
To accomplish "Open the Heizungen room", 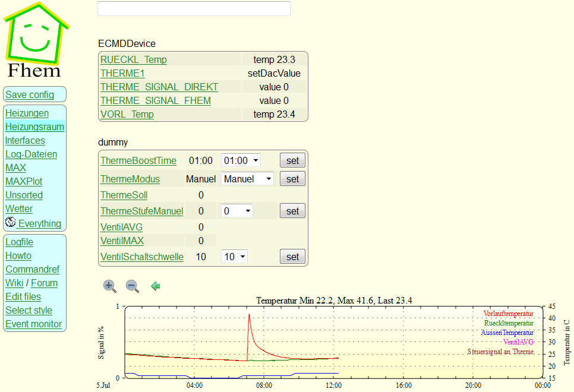I will (27, 113).
